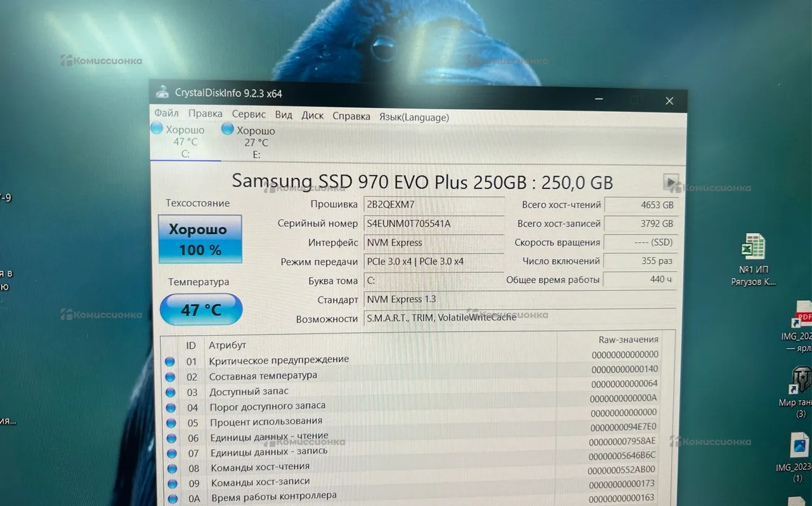Click the firmware 2B2QEXM7 field
Screen dimensions: 812x506
pos(433,204)
